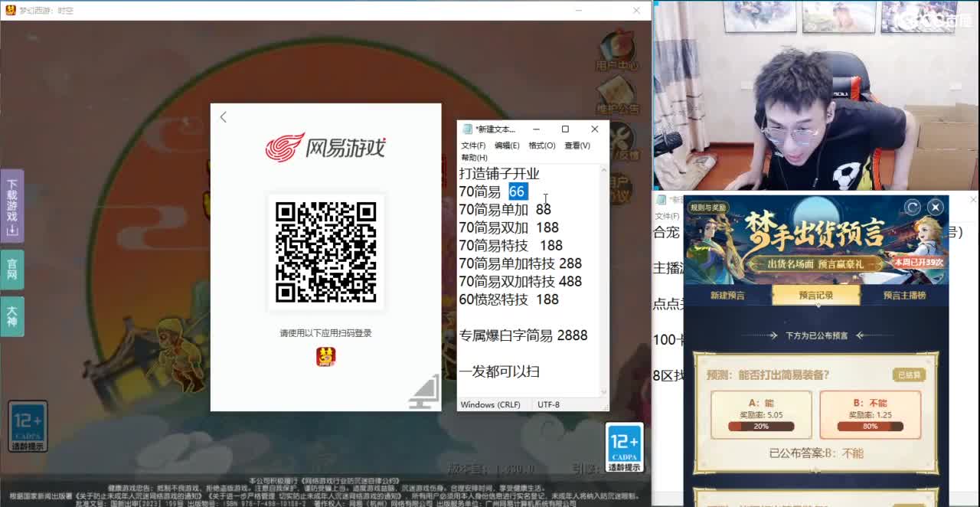This screenshot has height=507, width=980.
Task: Click the Fantasy Westward Journey app icon below QR
Action: pyautogui.click(x=325, y=357)
